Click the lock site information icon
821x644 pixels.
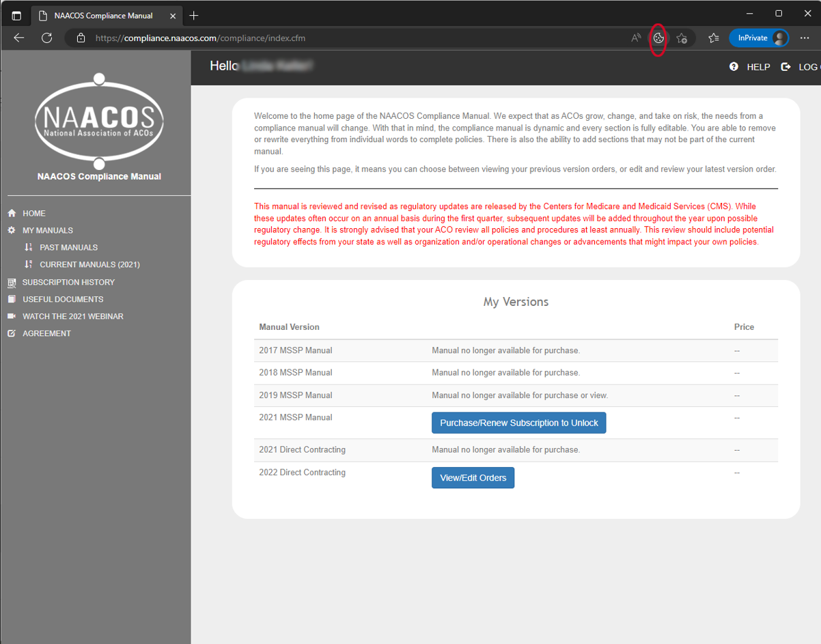pos(81,38)
